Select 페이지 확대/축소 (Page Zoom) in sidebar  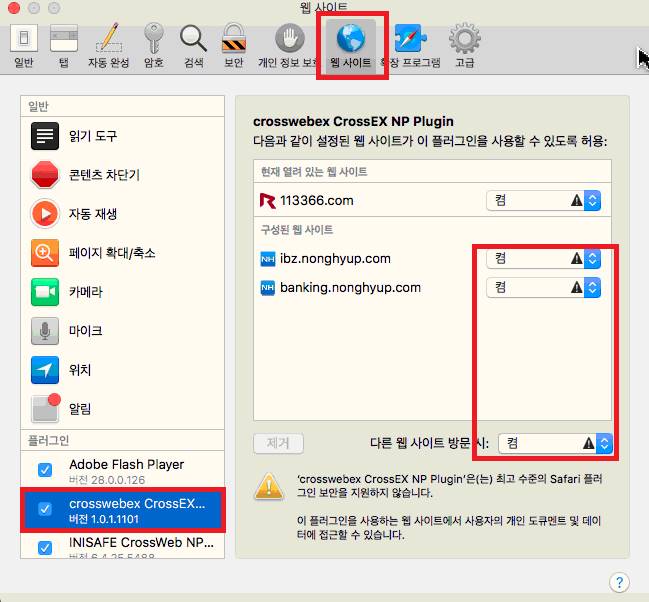(123, 253)
